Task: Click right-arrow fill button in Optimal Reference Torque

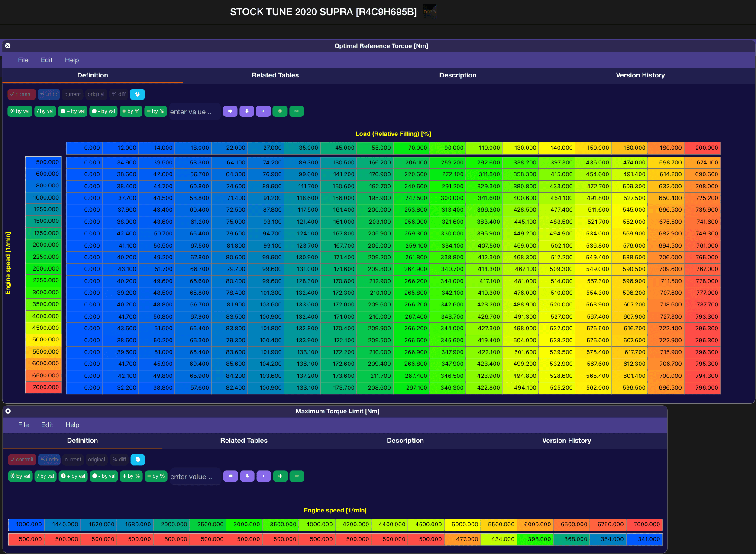Action: (230, 111)
